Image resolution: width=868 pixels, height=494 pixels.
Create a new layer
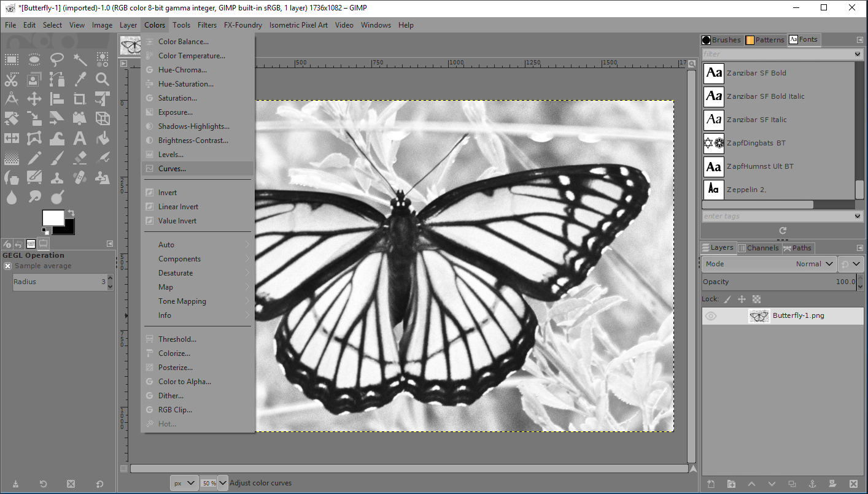[x=711, y=484]
